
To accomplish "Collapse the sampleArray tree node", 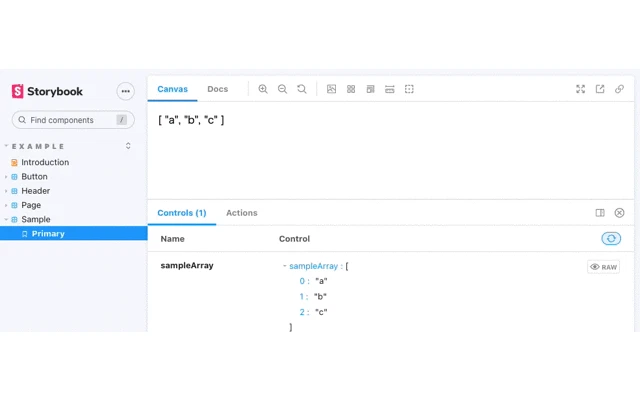I will (284, 266).
